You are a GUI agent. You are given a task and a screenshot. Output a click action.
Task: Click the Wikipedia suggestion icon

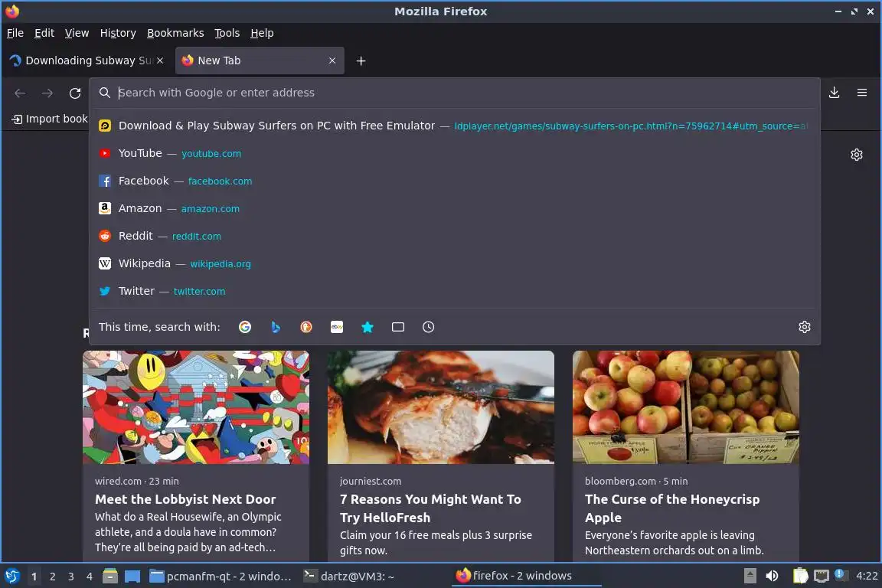point(105,263)
